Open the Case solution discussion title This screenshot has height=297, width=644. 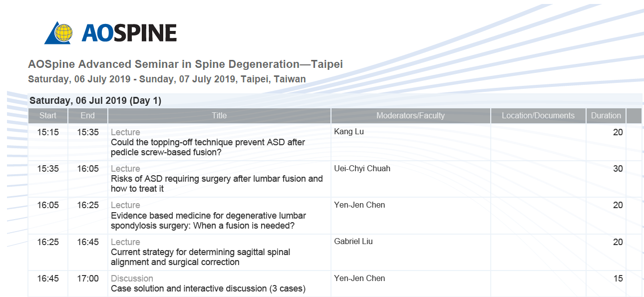(x=208, y=289)
